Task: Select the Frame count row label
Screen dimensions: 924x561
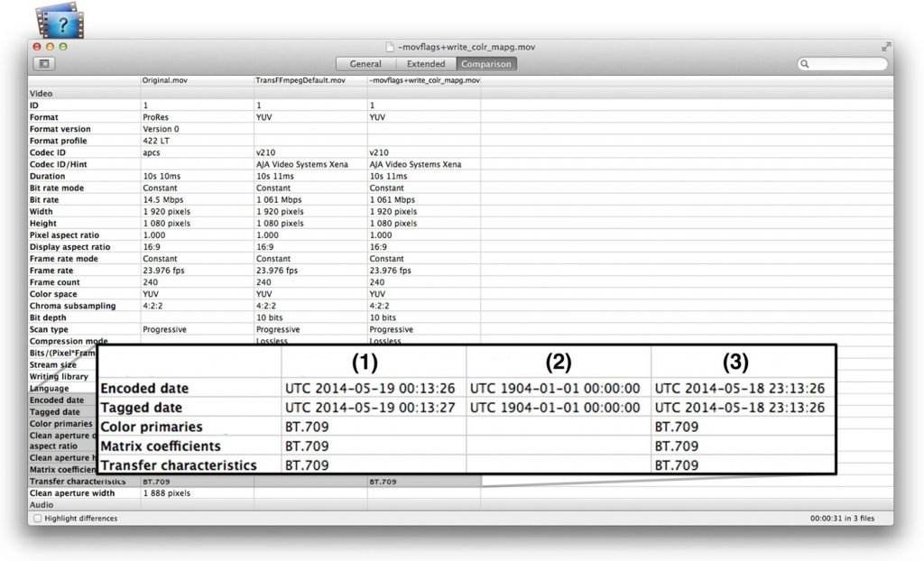Action: click(55, 282)
